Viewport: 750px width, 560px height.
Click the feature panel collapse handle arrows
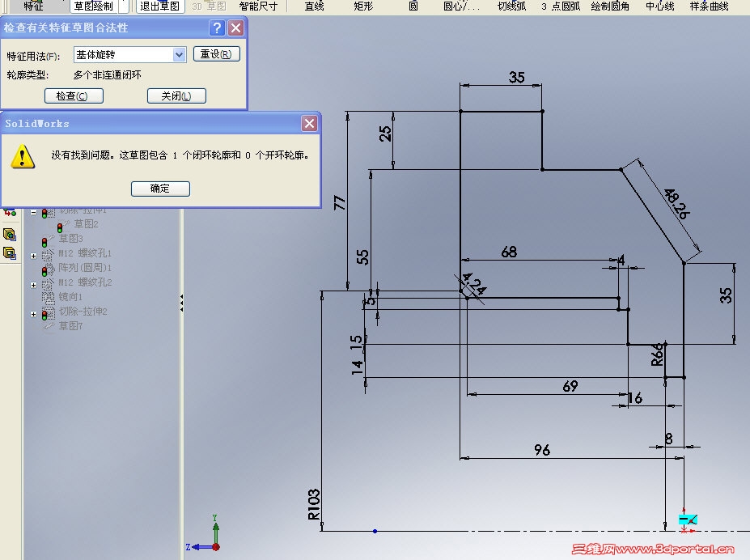(x=182, y=303)
